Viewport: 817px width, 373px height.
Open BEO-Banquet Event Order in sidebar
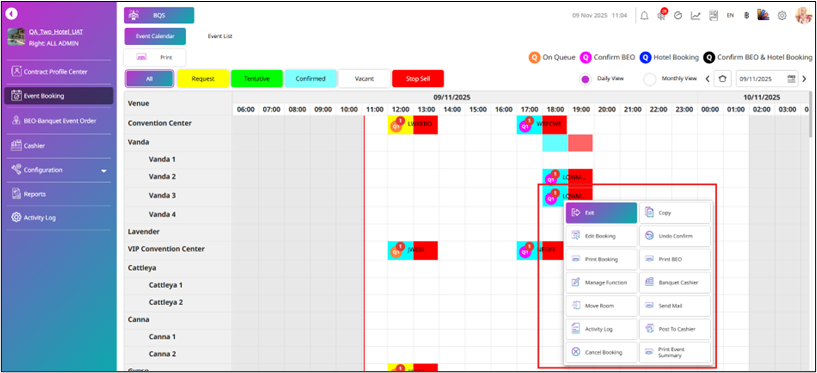[x=58, y=121]
